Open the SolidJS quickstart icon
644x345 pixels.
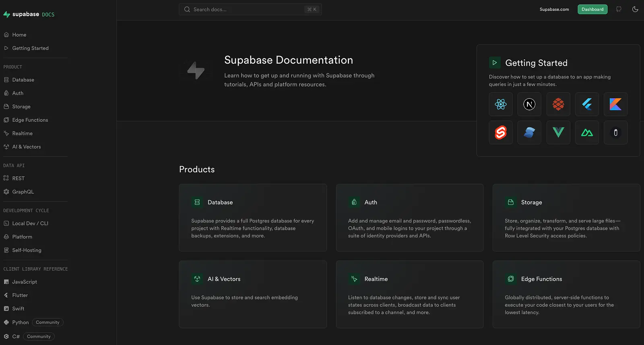[x=529, y=132]
